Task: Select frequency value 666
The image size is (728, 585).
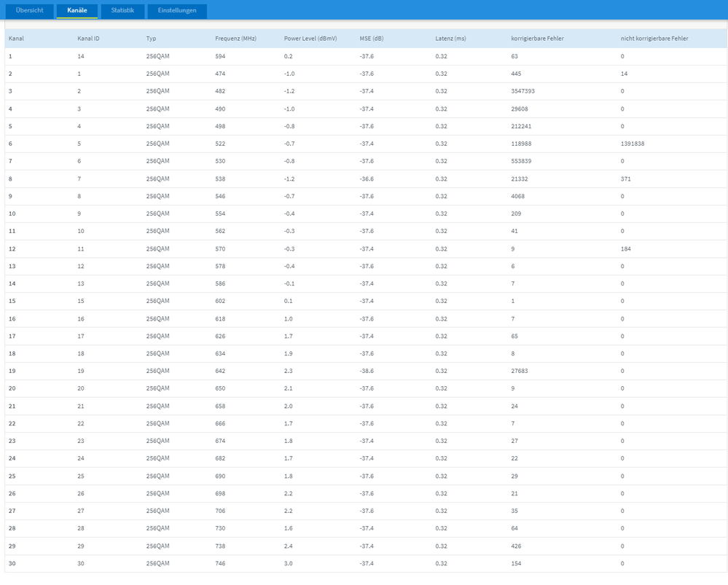Action: click(x=220, y=423)
